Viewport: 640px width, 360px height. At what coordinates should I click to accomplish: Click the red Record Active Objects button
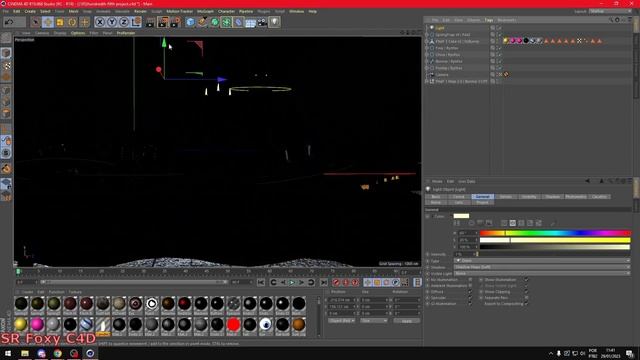point(336,282)
